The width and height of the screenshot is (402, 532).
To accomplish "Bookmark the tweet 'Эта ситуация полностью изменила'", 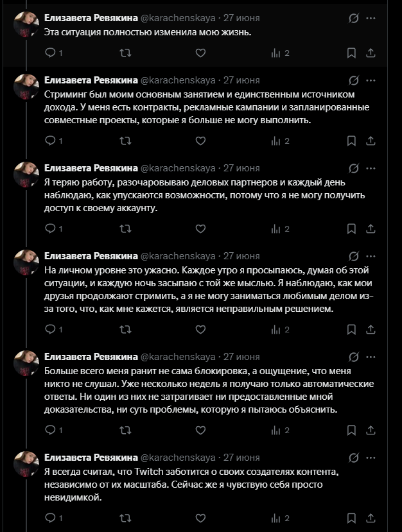I will (x=351, y=53).
